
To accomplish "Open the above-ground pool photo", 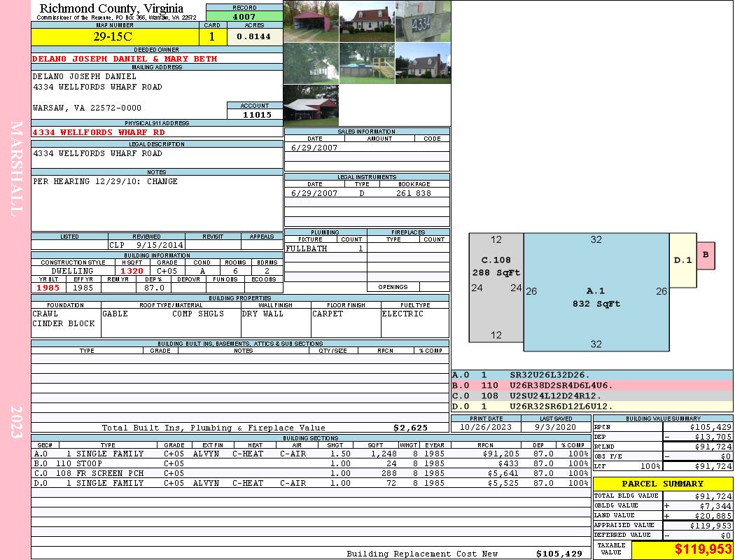I will click(x=367, y=64).
